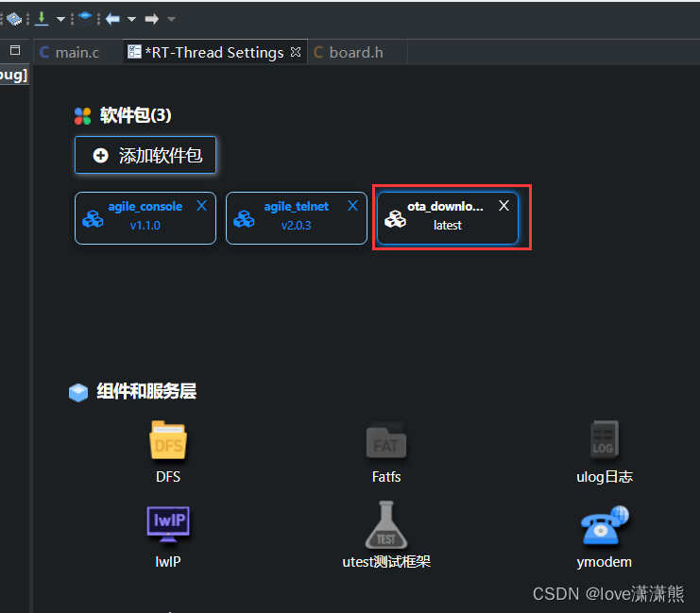The width and height of the screenshot is (700, 613).
Task: Click the agile_telnet cubes icon
Action: 244,219
